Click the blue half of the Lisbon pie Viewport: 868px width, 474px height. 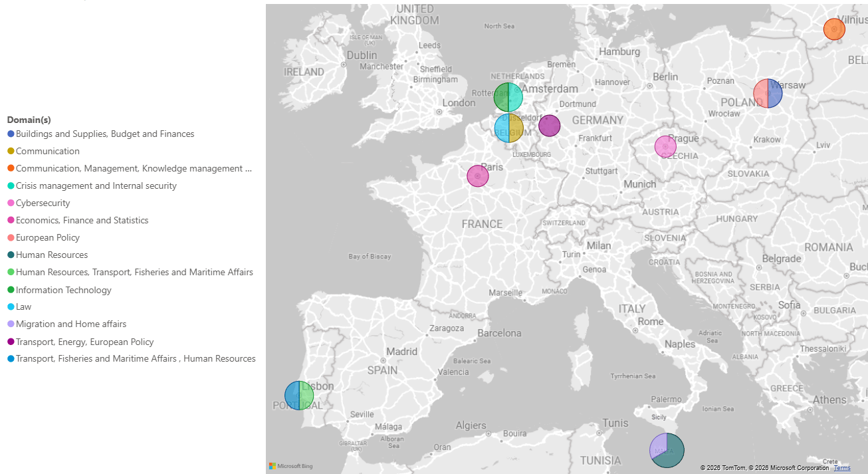(292, 395)
